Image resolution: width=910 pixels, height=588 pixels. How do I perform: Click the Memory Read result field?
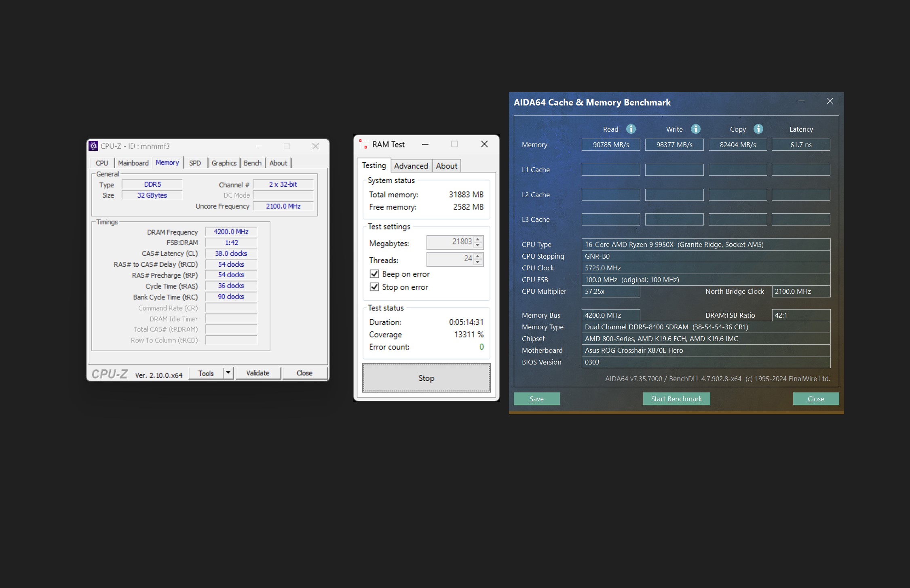(610, 145)
